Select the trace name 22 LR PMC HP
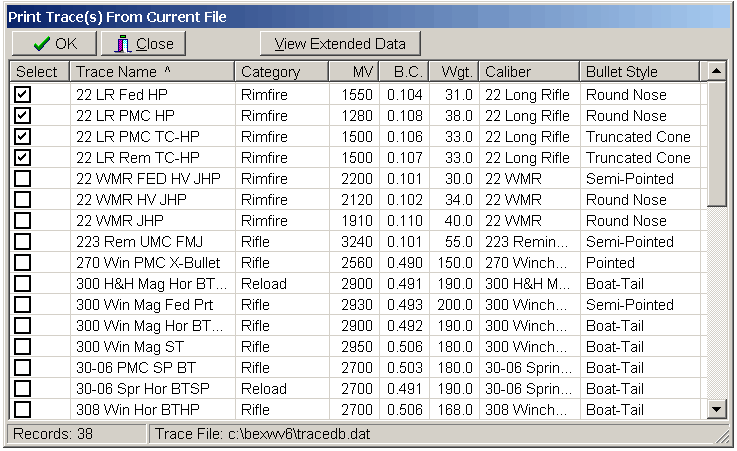The height and width of the screenshot is (451, 737). pyautogui.click(x=125, y=116)
